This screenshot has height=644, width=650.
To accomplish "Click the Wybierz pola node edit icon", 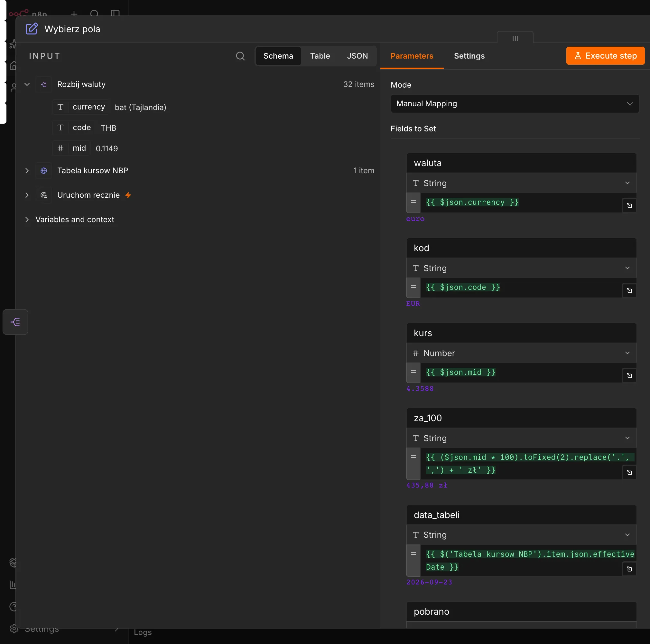I will pyautogui.click(x=32, y=29).
